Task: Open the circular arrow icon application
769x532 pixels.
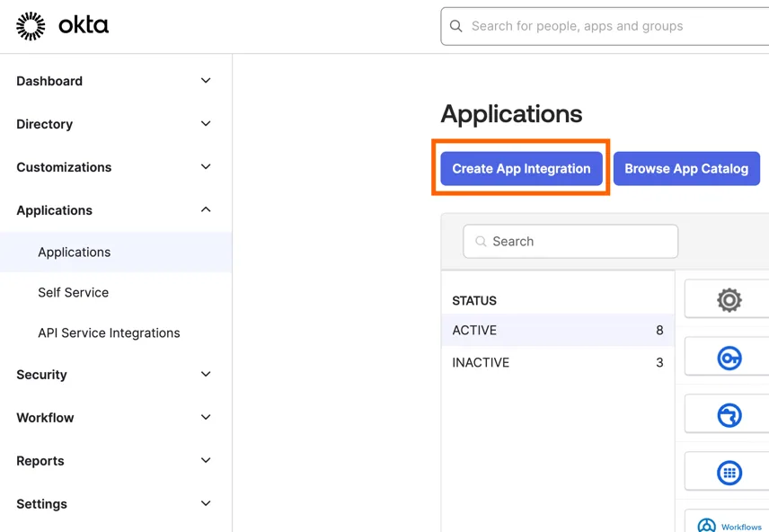Action: 729,415
